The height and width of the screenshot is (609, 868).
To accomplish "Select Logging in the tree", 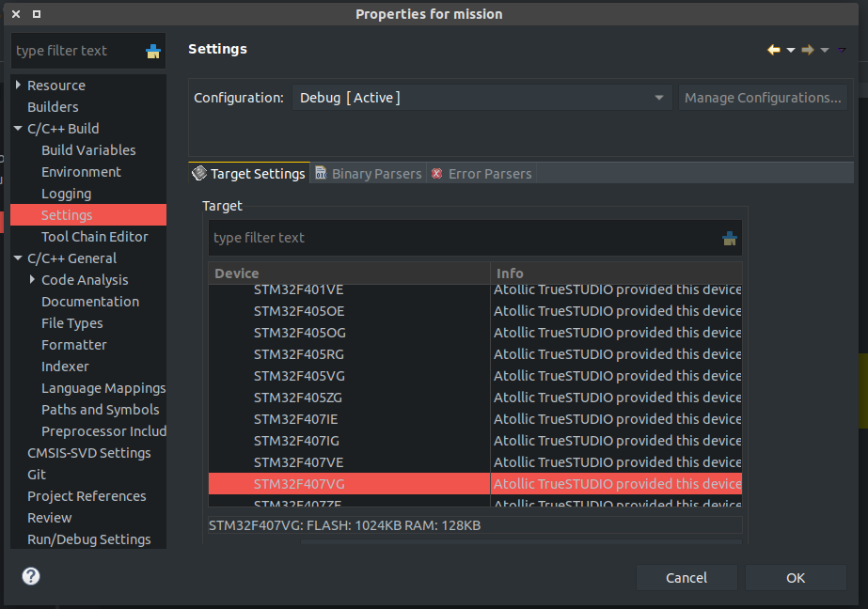I will (67, 194).
